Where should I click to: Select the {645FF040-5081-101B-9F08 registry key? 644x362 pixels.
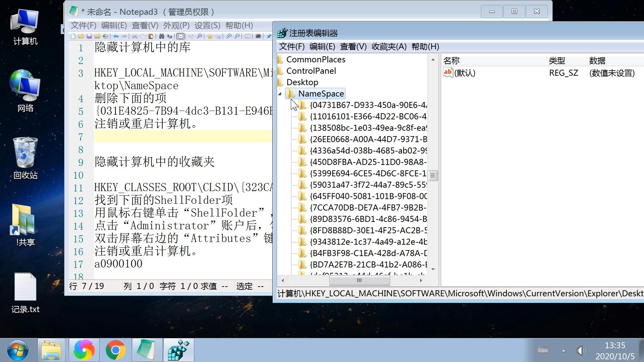pos(368,196)
